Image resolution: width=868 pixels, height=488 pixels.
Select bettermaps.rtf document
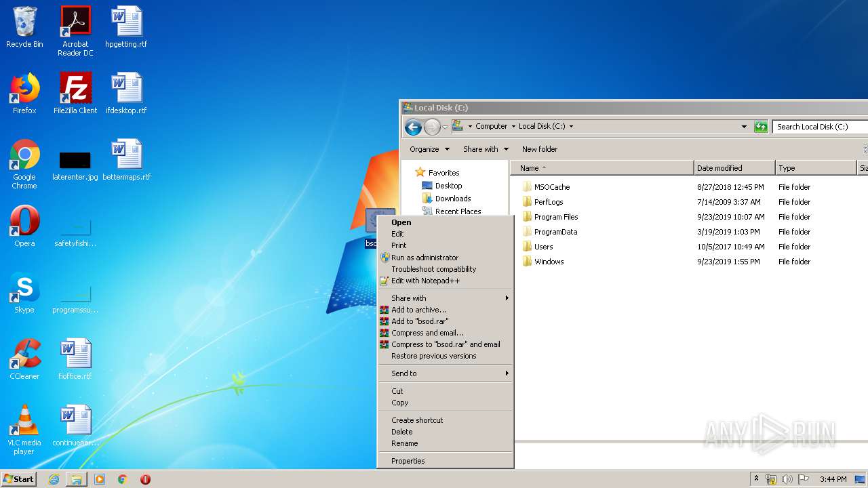point(126,160)
